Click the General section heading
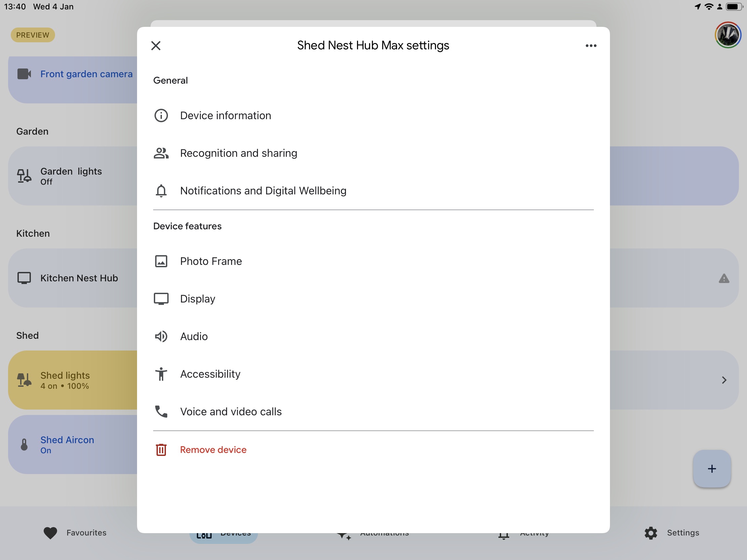 tap(171, 80)
